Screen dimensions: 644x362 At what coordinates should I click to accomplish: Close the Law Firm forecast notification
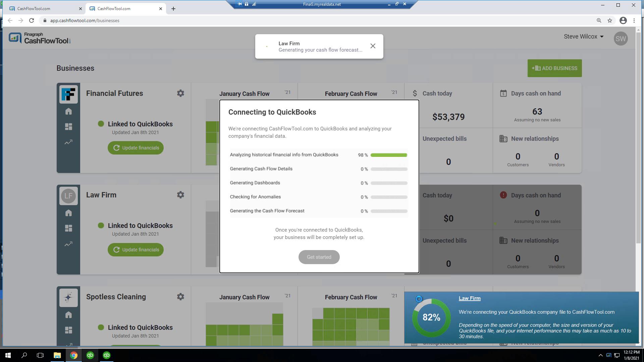(373, 46)
